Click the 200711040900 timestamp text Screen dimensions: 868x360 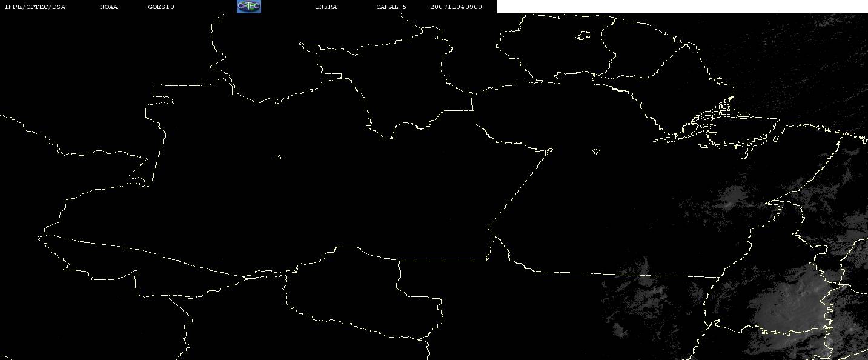tap(456, 7)
